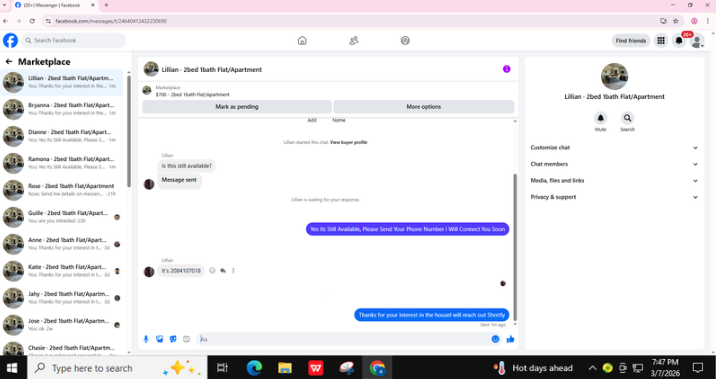
Task: Open Guille's apartment conversation
Action: point(62,216)
